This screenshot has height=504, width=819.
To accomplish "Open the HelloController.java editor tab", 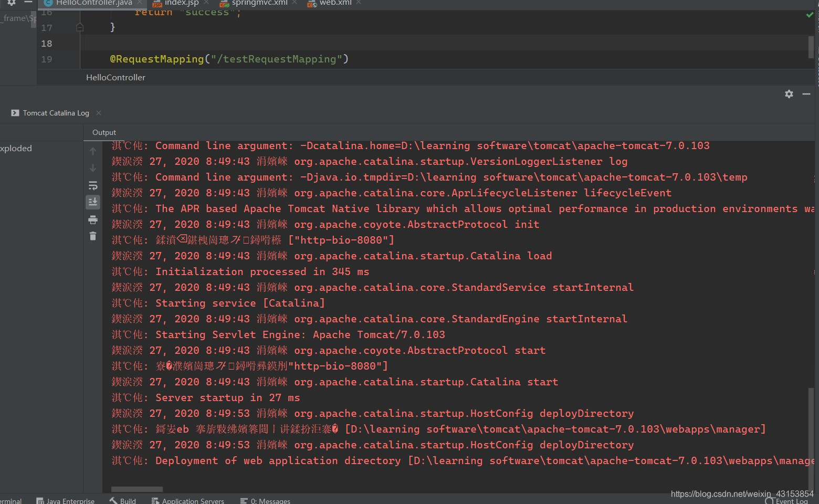I will point(93,3).
